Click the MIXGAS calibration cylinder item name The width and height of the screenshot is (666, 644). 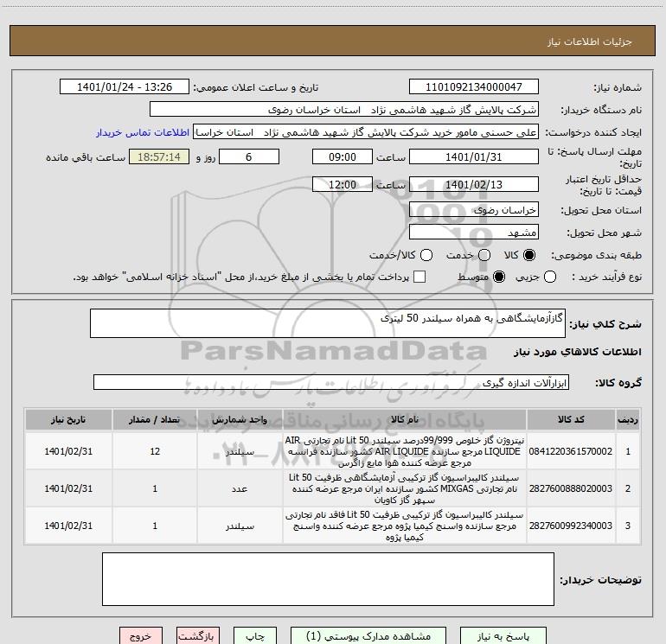coord(405,488)
